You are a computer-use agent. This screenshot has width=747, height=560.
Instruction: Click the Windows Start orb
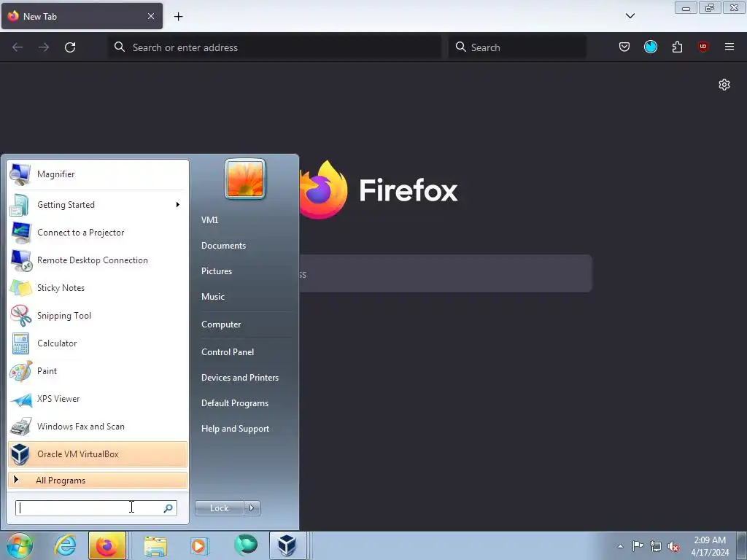(x=19, y=545)
